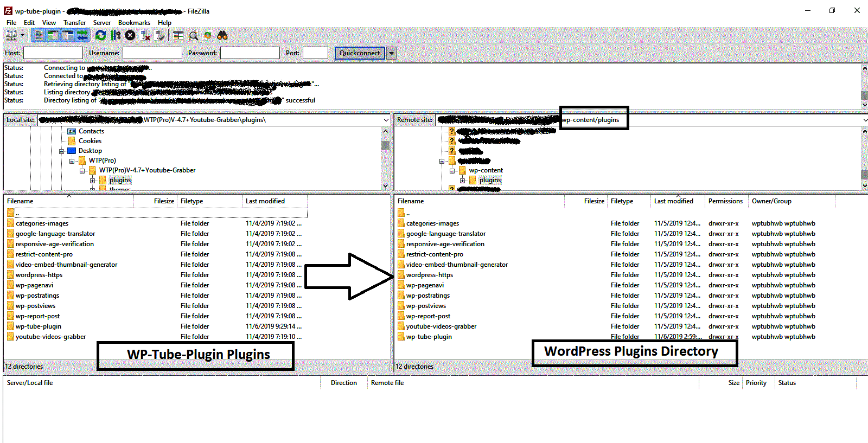Refresh the file and folder lists
This screenshot has height=443, width=868.
pos(100,36)
